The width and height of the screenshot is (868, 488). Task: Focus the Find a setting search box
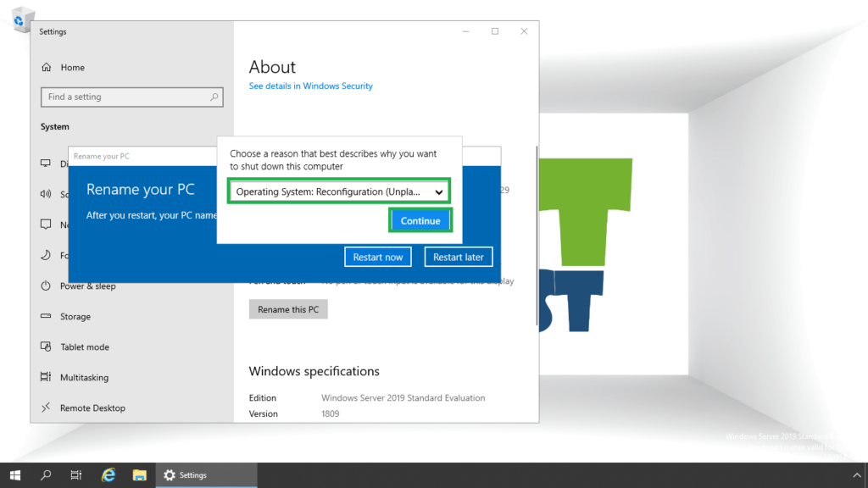click(131, 97)
